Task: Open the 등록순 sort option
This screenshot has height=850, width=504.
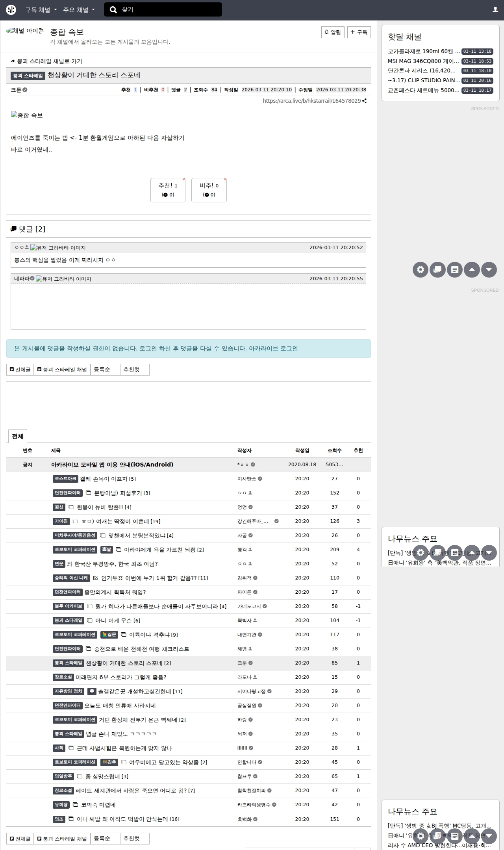Action: tap(105, 370)
